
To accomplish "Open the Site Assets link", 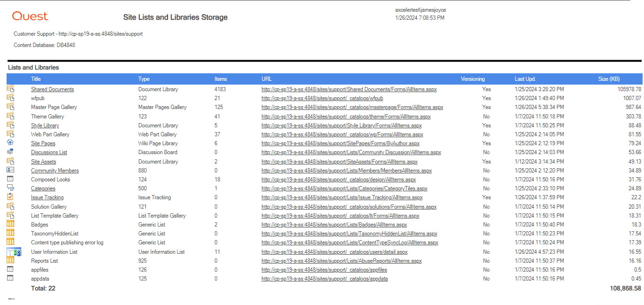I will [x=43, y=161].
